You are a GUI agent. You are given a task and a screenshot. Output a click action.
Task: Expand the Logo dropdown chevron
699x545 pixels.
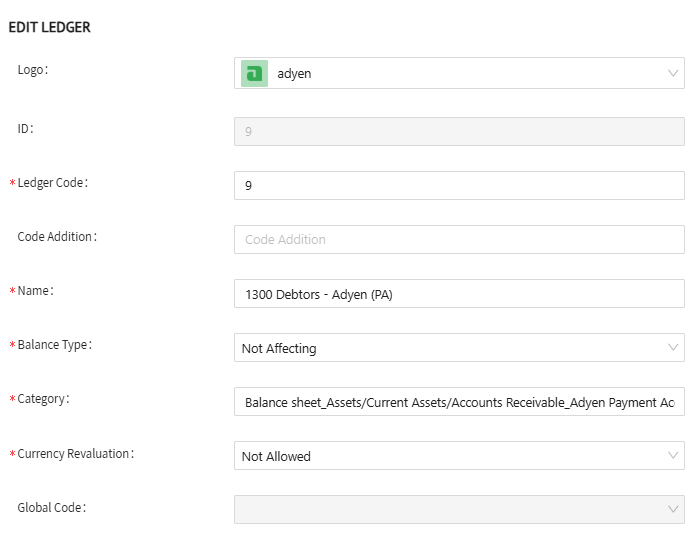pos(673,73)
